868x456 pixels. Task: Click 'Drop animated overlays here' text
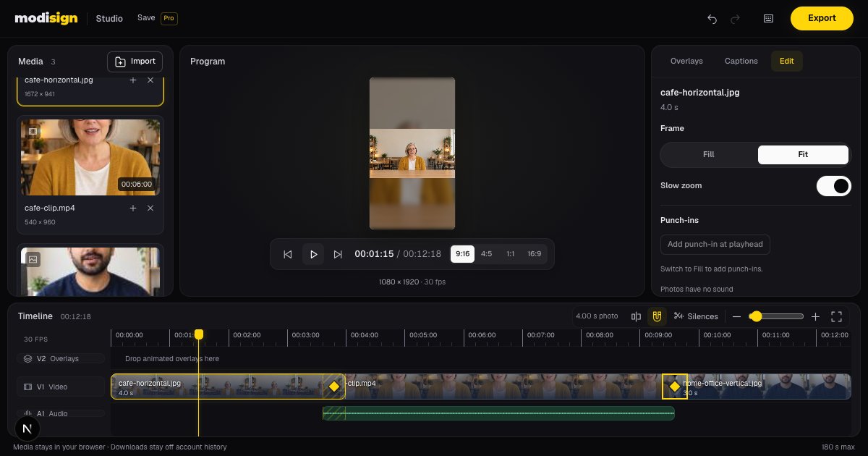172,359
